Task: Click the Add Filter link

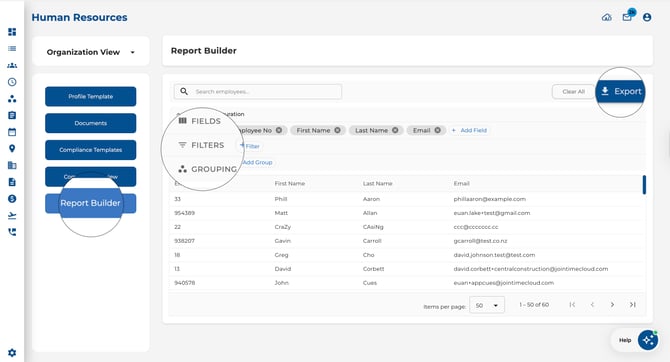Action: [250, 146]
